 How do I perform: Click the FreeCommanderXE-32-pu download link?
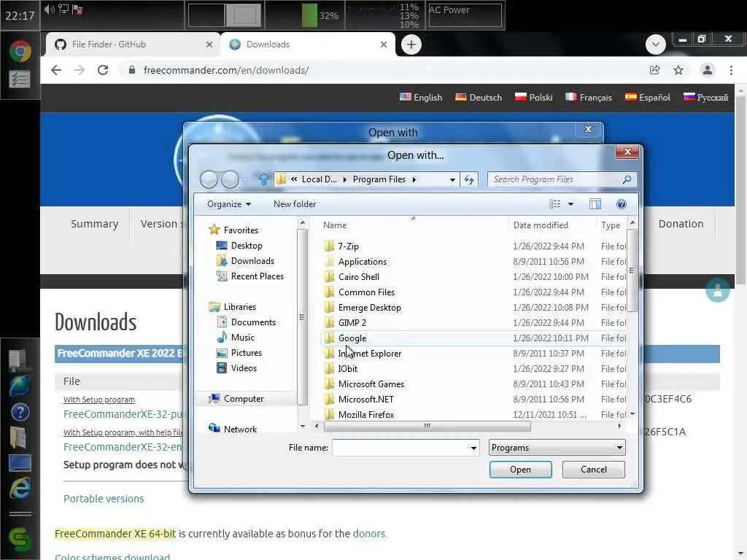click(x=123, y=414)
